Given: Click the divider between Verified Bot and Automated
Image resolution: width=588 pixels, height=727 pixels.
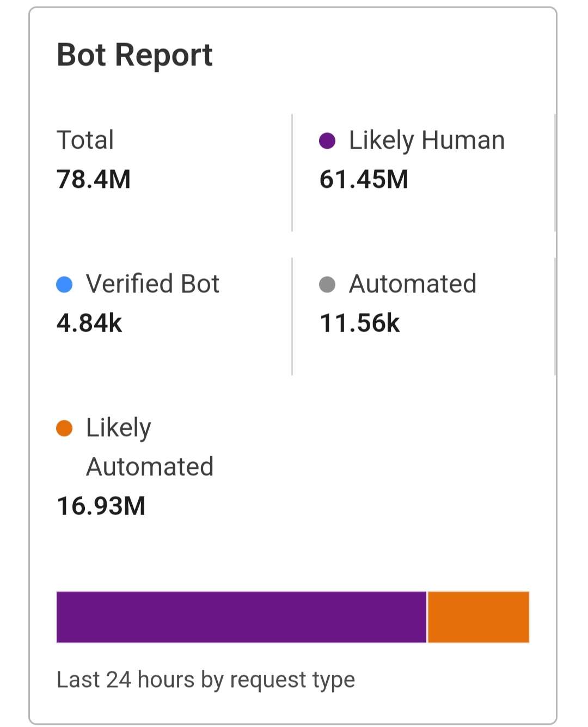Looking at the screenshot, I should click(x=292, y=316).
